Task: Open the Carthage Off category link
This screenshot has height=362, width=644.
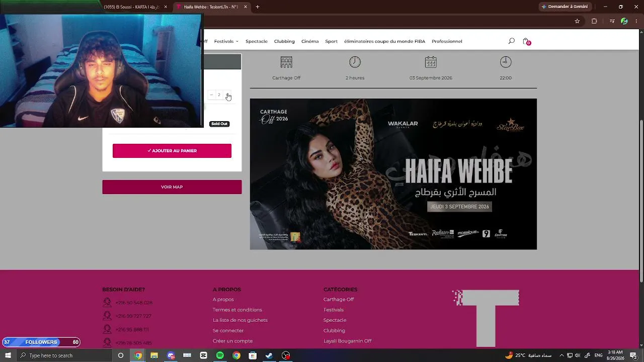Action: [x=339, y=300]
